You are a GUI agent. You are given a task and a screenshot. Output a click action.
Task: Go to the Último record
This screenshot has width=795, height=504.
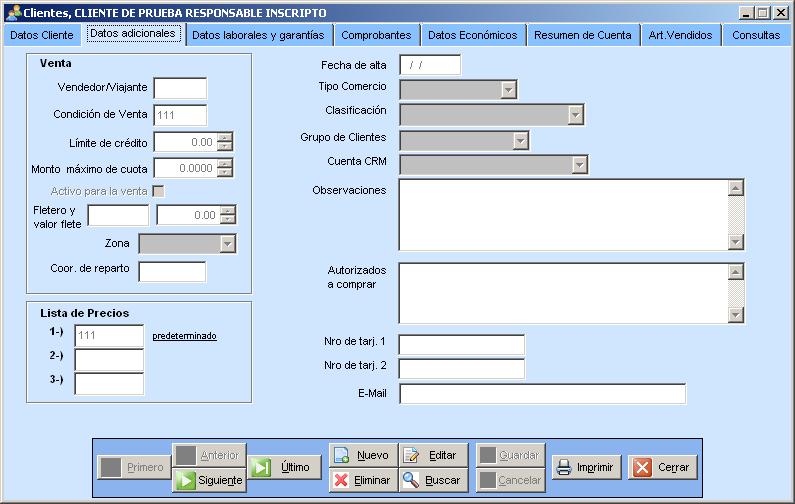284,467
